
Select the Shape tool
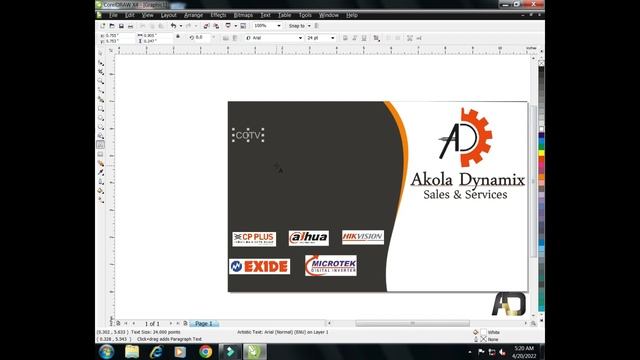pos(100,63)
